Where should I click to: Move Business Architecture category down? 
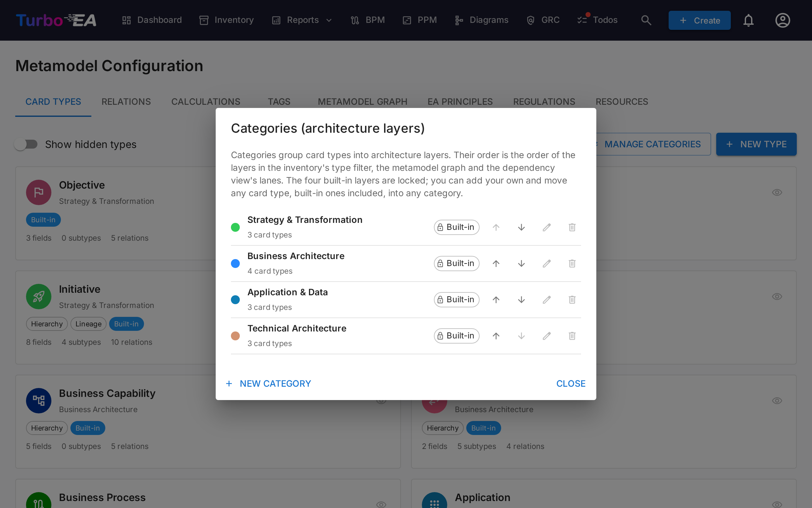521,264
